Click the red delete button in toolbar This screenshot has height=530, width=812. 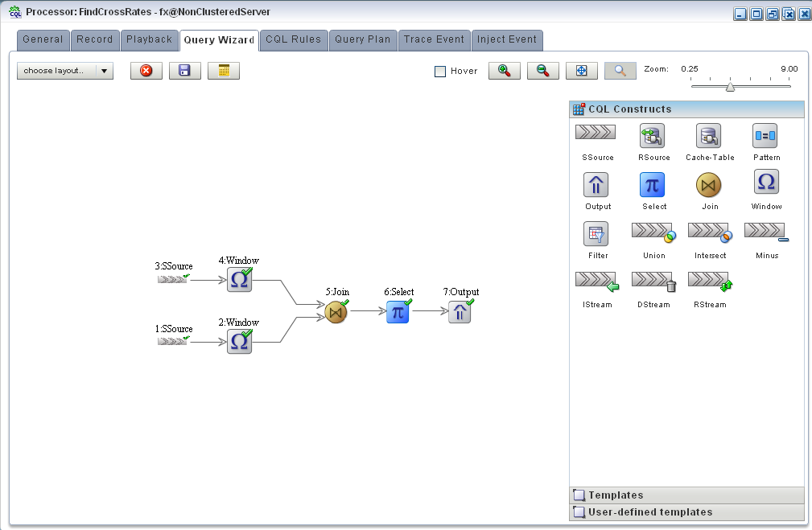pyautogui.click(x=146, y=71)
